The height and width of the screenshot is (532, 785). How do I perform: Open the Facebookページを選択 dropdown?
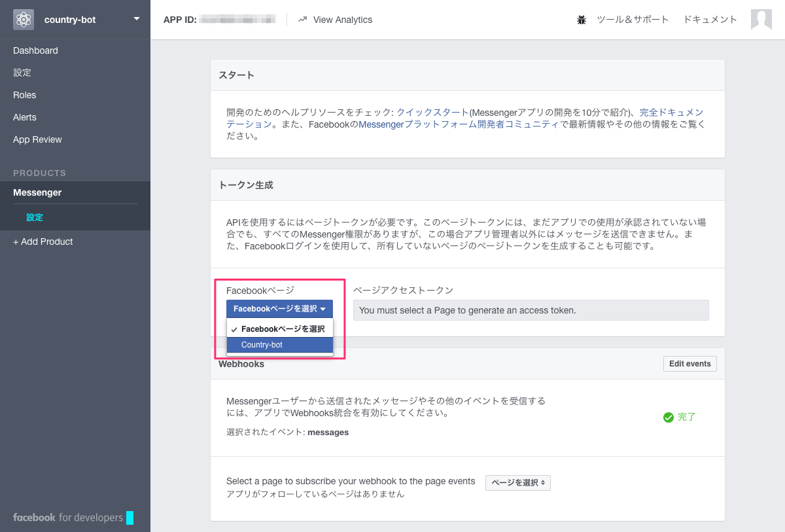279,308
